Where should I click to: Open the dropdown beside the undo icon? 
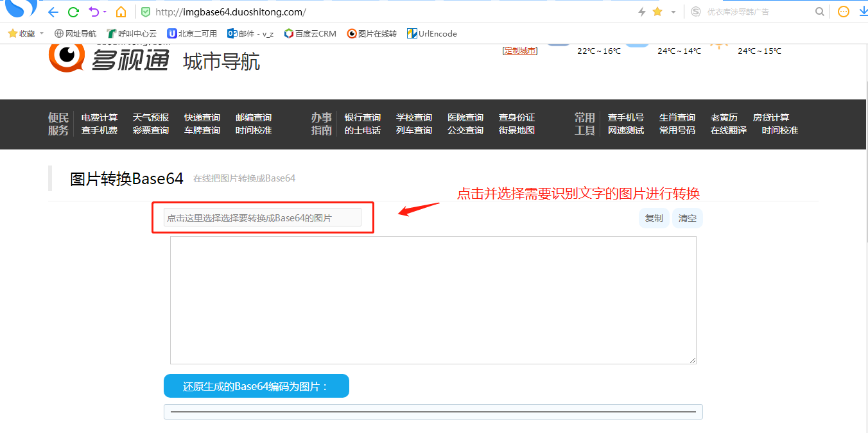[x=105, y=12]
